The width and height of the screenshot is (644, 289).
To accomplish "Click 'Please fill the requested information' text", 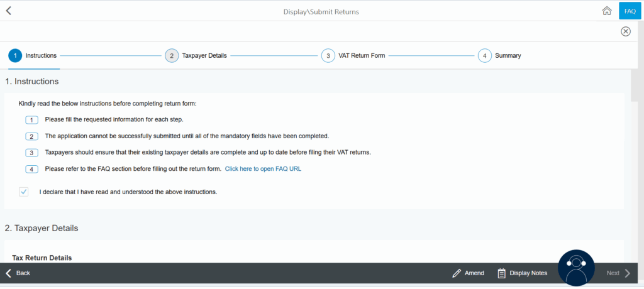I will coord(114,120).
